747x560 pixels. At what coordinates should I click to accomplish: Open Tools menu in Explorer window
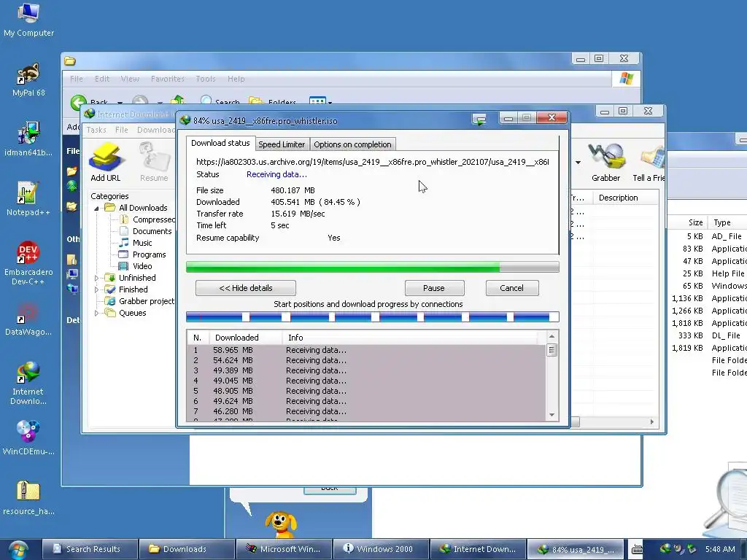pyautogui.click(x=205, y=79)
